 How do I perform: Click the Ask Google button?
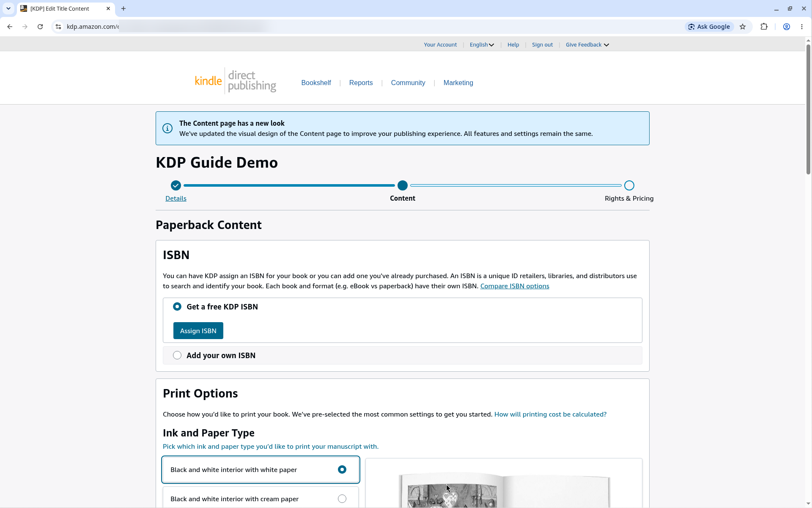click(x=709, y=27)
